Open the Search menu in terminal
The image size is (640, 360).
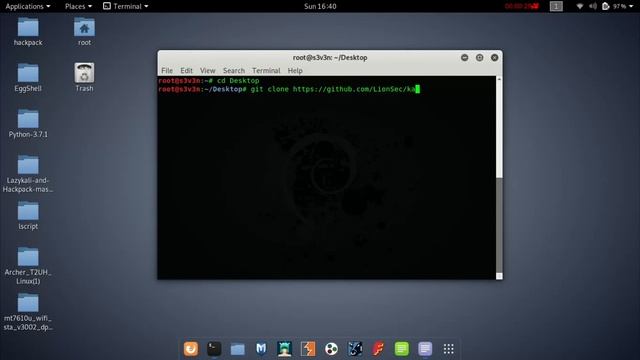point(234,71)
